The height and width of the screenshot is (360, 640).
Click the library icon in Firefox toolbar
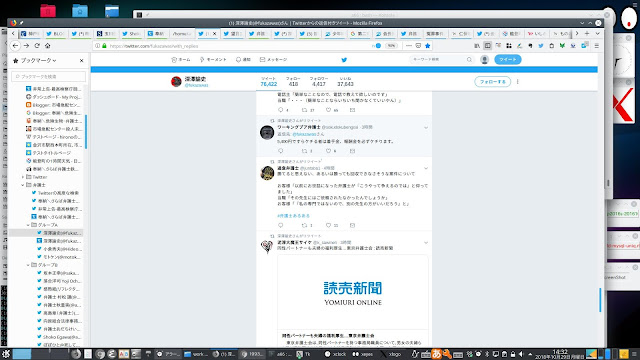[477, 46]
